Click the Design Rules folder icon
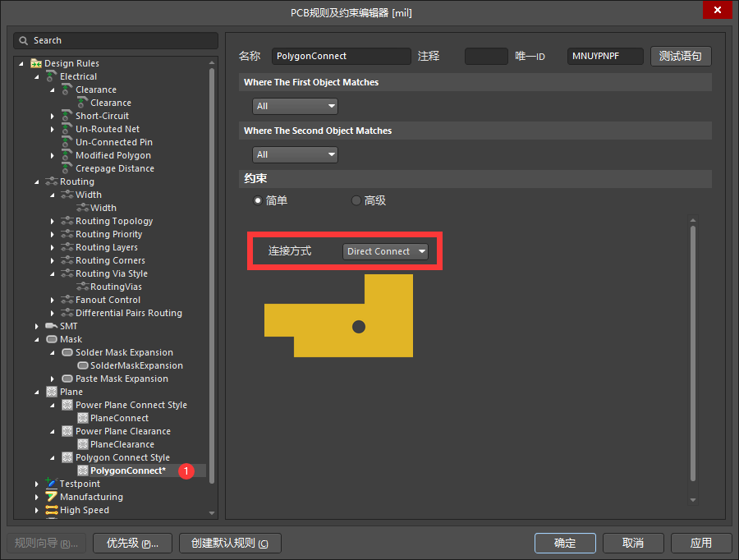Screen dimensions: 739x560 (36, 63)
